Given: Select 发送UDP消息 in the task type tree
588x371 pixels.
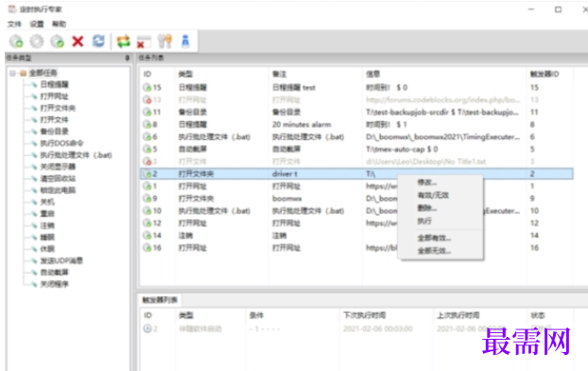Looking at the screenshot, I should [61, 260].
